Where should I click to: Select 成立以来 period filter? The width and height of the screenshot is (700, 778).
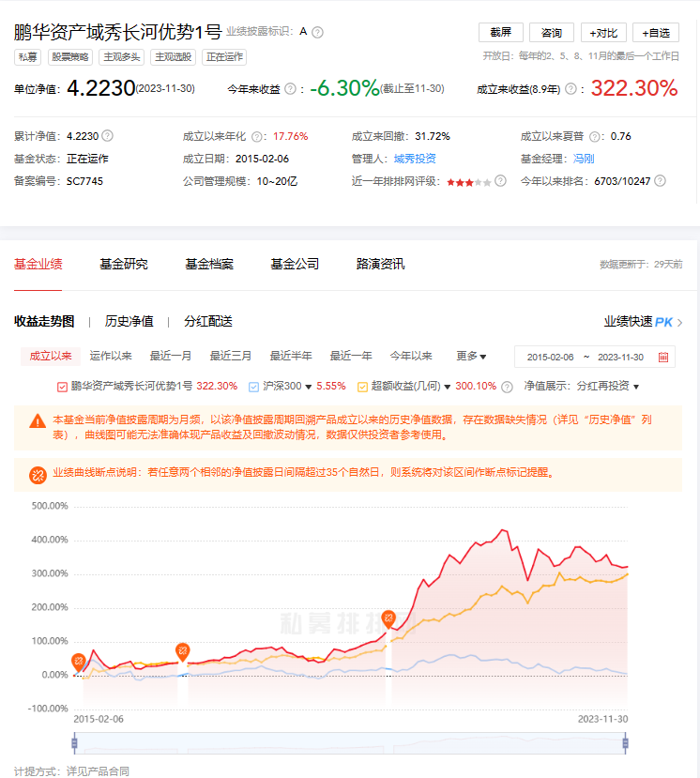pyautogui.click(x=51, y=356)
